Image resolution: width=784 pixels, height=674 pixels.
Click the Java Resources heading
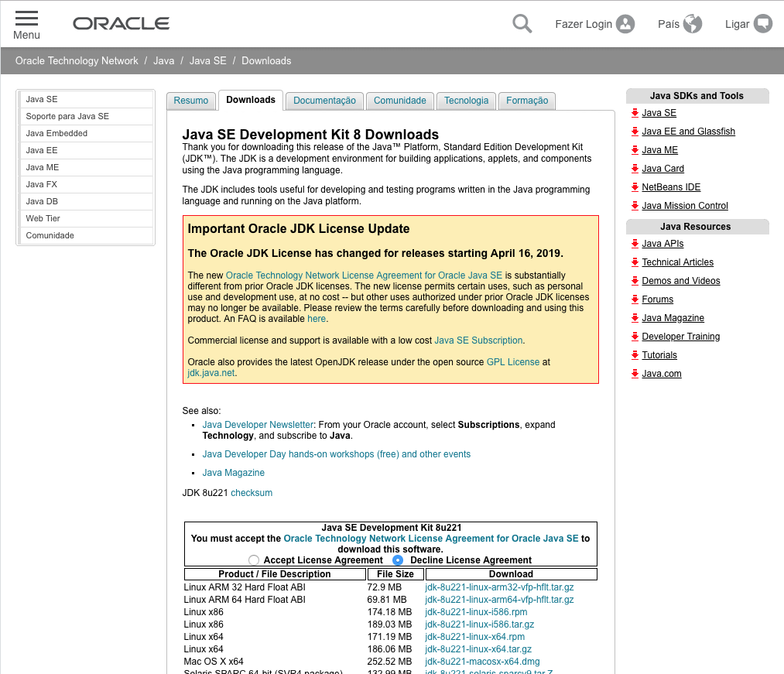(x=696, y=227)
